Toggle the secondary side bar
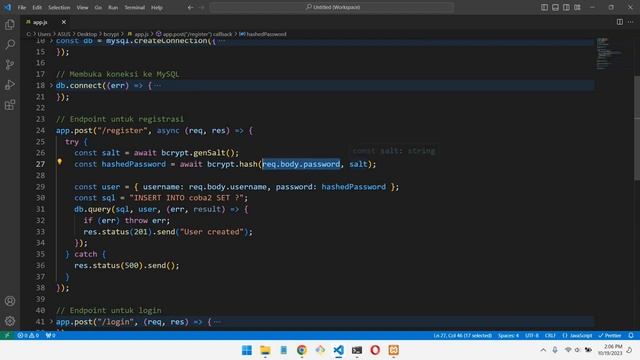The image size is (640, 360). pyautogui.click(x=566, y=7)
